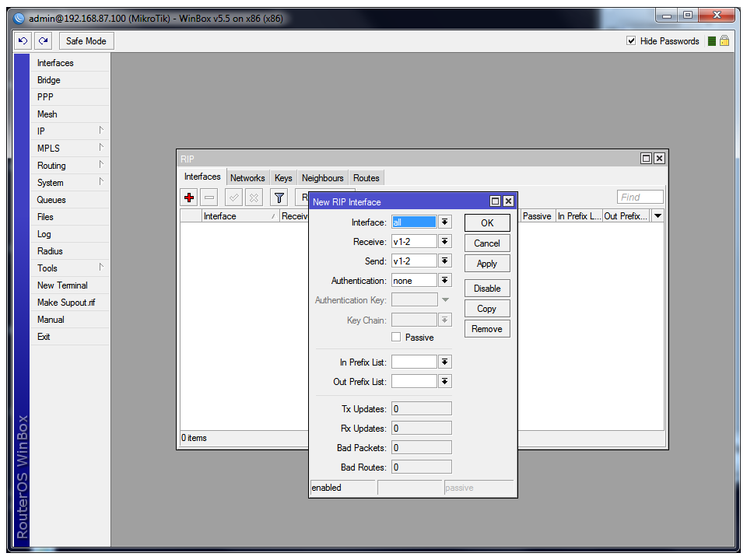Click the Filter funnel icon in RIP window
This screenshot has height=560, width=747.
[x=279, y=198]
